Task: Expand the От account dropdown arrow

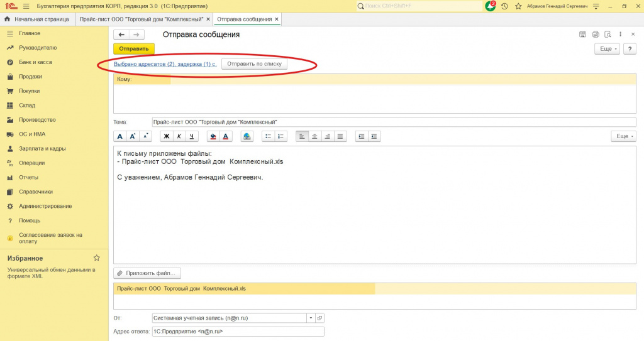Action: (x=311, y=318)
